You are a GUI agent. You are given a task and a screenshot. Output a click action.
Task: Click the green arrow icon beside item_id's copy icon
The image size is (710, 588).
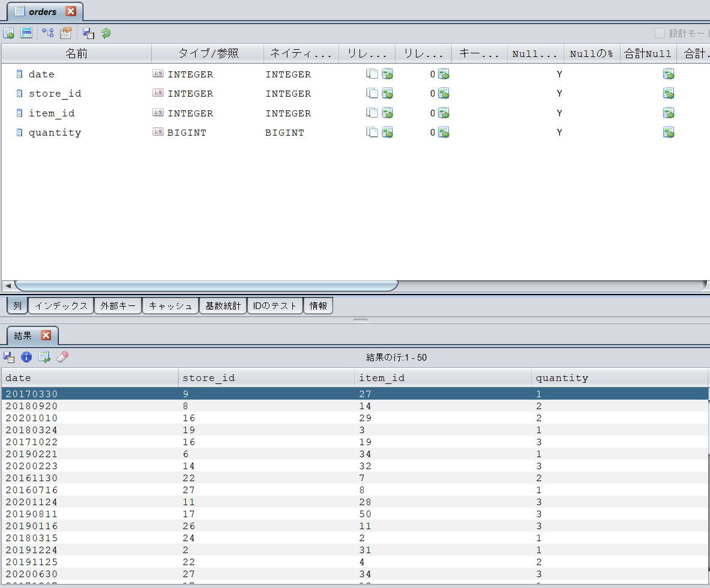click(388, 113)
